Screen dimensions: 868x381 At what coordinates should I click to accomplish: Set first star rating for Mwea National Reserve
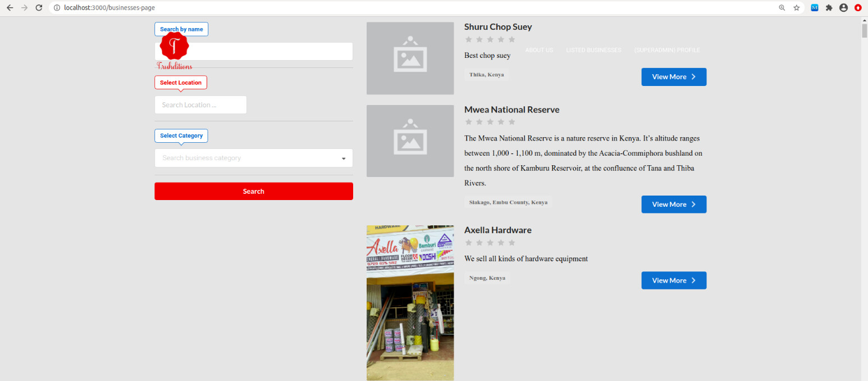point(469,122)
